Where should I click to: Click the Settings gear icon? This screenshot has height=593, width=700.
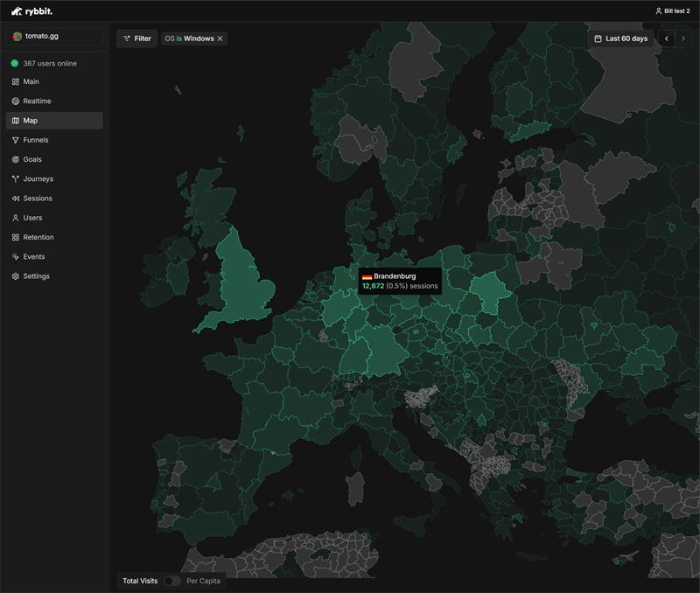click(x=16, y=276)
